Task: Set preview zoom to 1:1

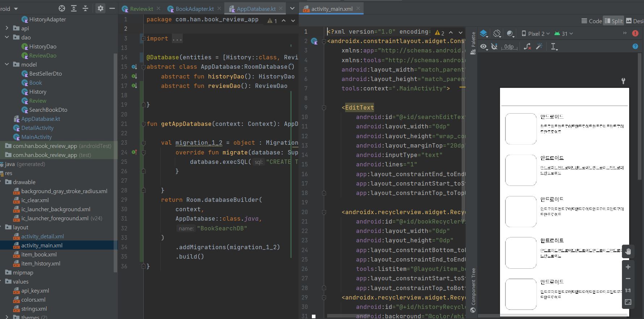Action: [x=628, y=290]
